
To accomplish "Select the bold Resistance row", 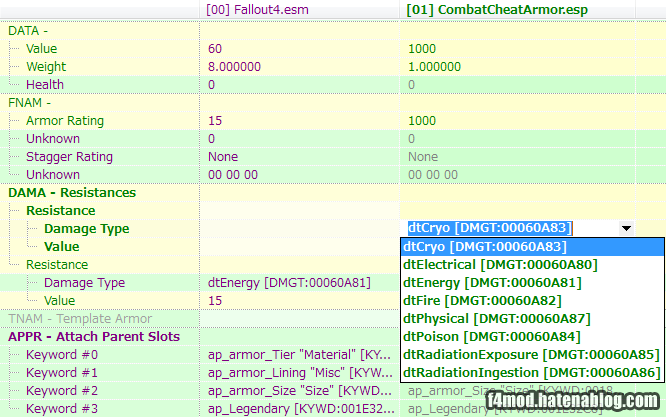I will pyautogui.click(x=60, y=211).
